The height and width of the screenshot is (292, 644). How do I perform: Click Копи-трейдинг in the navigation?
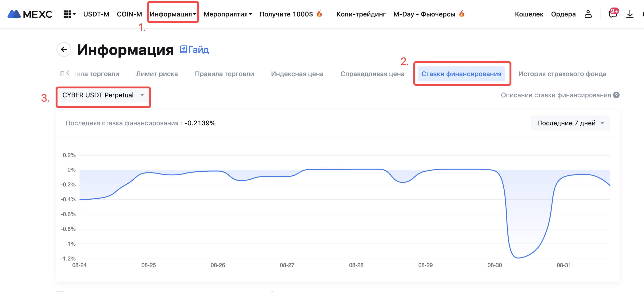[361, 14]
